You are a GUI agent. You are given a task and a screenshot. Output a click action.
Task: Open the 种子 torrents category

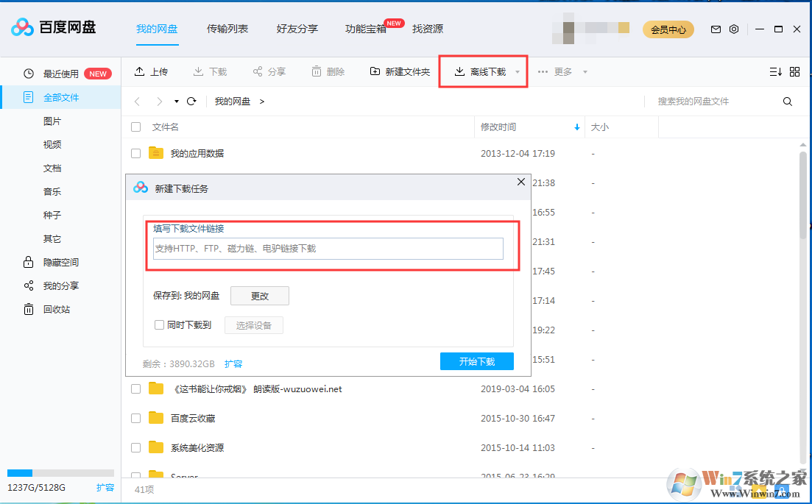tap(52, 216)
